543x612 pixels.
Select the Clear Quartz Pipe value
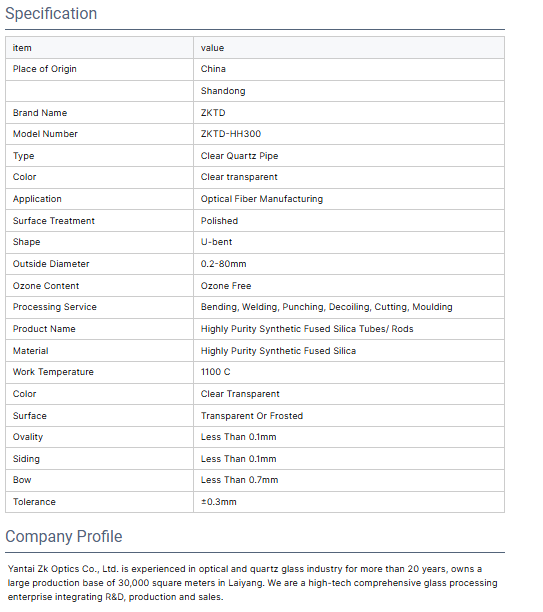[x=239, y=156]
